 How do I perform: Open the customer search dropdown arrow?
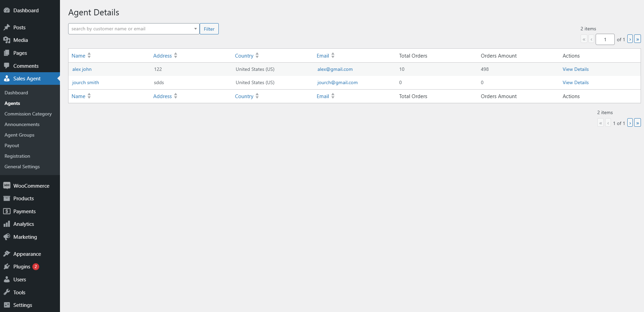coord(195,29)
